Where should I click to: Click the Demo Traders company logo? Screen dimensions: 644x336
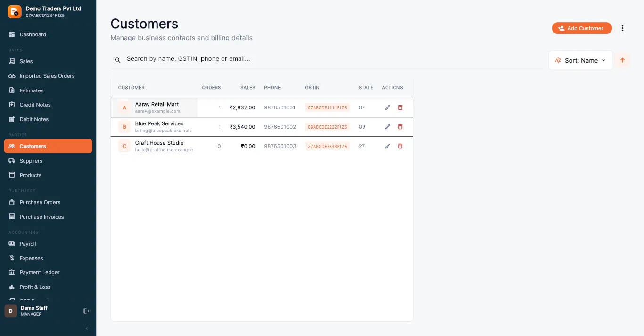click(x=15, y=11)
